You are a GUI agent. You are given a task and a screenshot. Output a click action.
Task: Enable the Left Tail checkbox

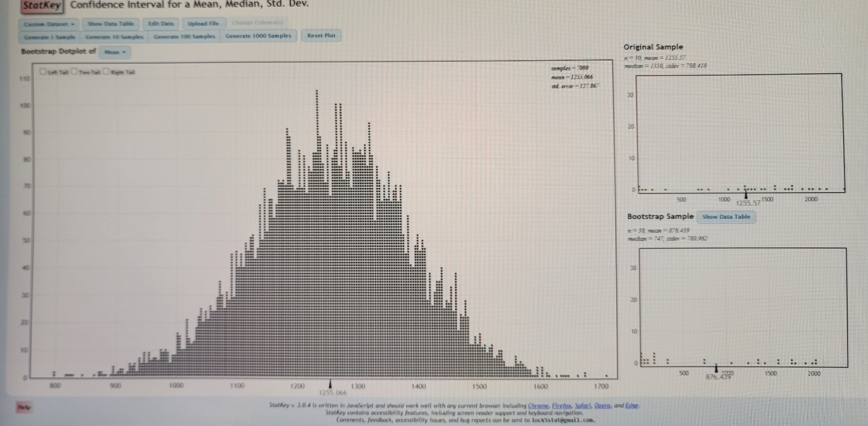tap(43, 71)
